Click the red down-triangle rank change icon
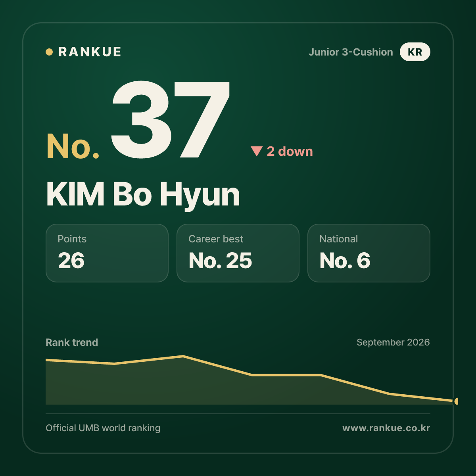 coord(257,151)
